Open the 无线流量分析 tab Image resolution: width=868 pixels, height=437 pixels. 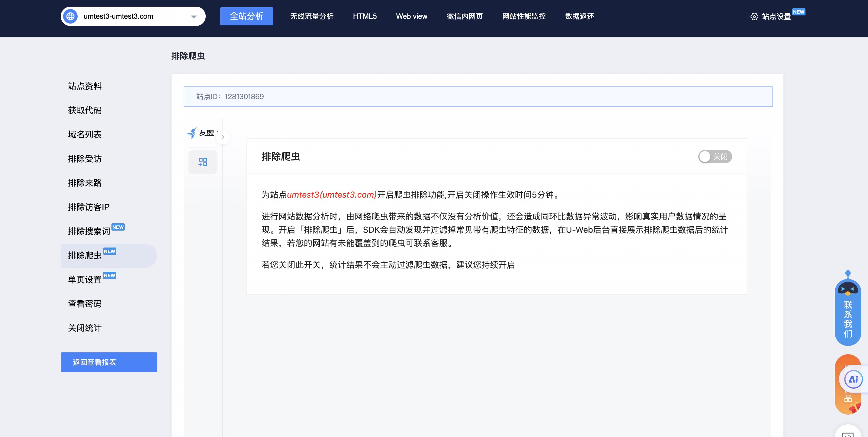[312, 16]
